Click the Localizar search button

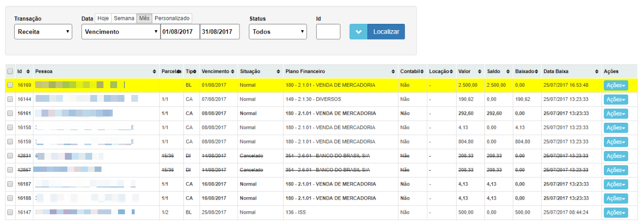click(x=386, y=32)
